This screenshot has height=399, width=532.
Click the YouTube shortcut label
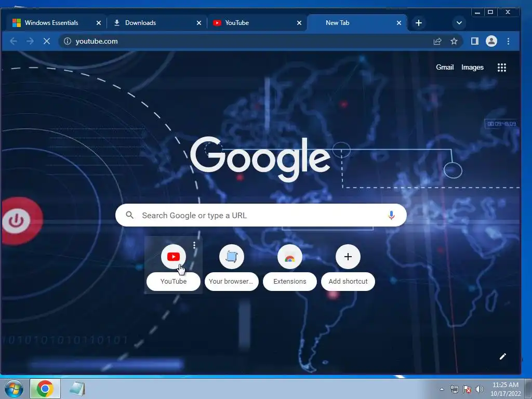click(174, 281)
